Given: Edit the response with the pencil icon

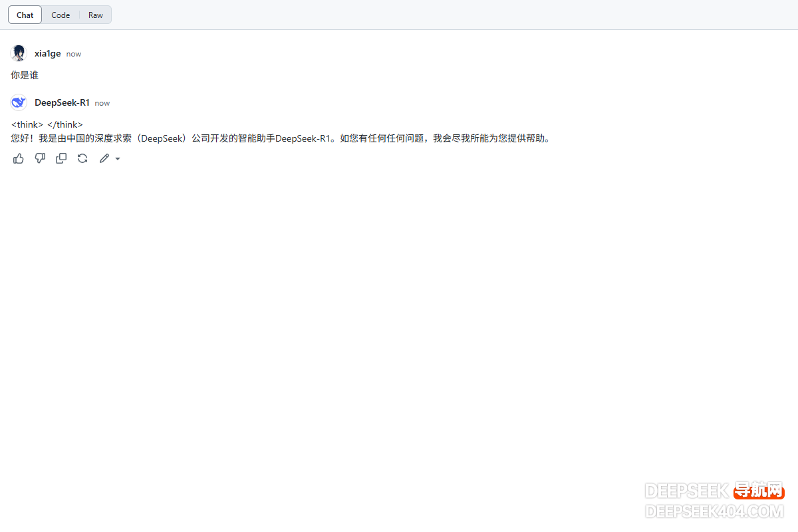Looking at the screenshot, I should tap(104, 158).
